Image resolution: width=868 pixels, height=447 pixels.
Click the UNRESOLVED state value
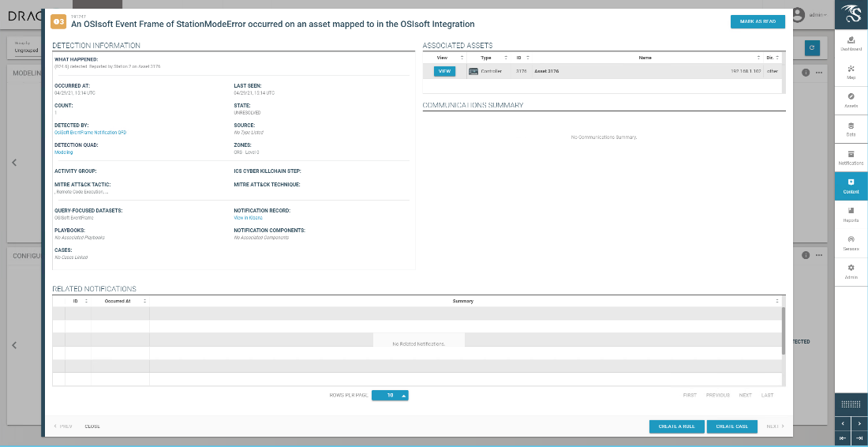point(248,112)
